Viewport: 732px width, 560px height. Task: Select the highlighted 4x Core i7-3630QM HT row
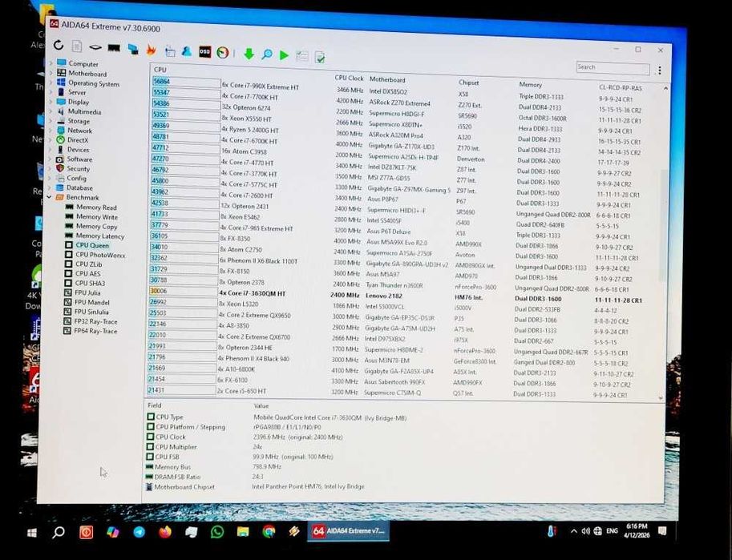397,295
